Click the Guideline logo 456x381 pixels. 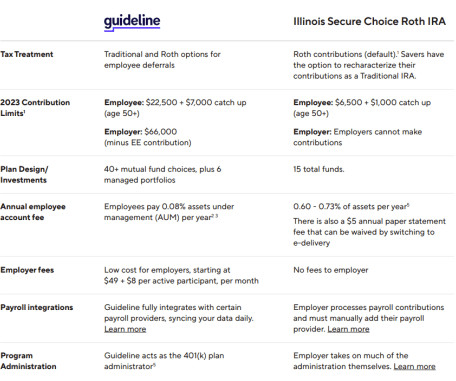pyautogui.click(x=132, y=22)
